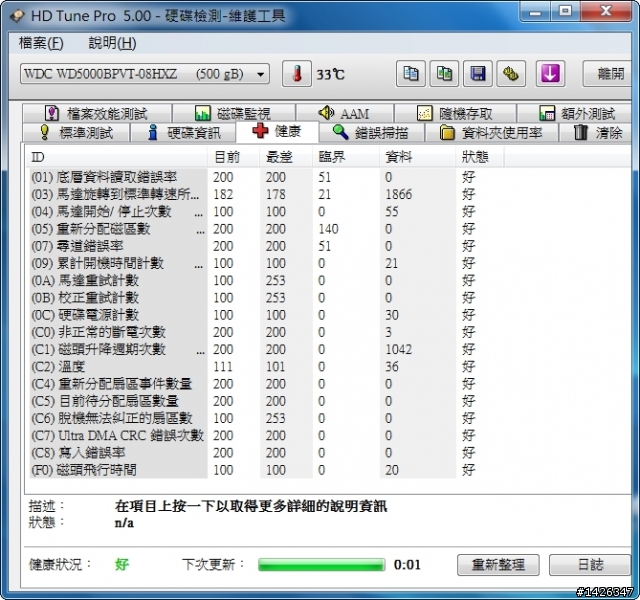This screenshot has width=640, height=600.
Task: Click the 目前 column header
Action: coord(234,157)
